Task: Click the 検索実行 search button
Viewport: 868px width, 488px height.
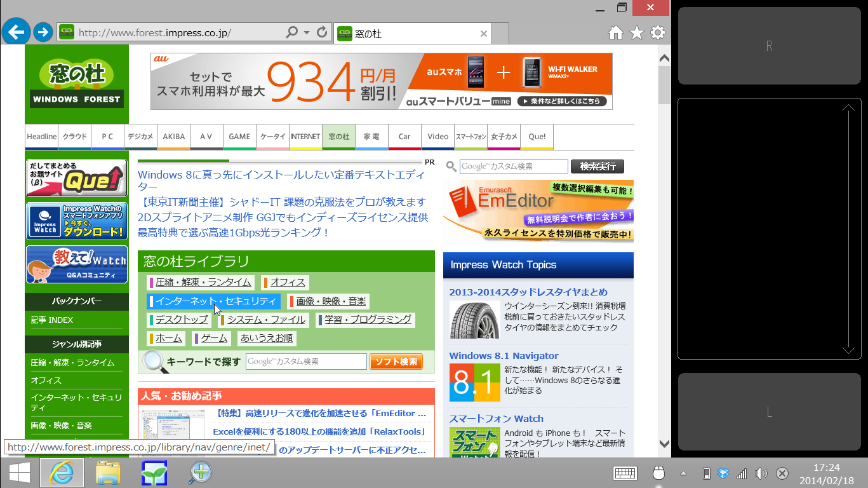Action: point(596,166)
